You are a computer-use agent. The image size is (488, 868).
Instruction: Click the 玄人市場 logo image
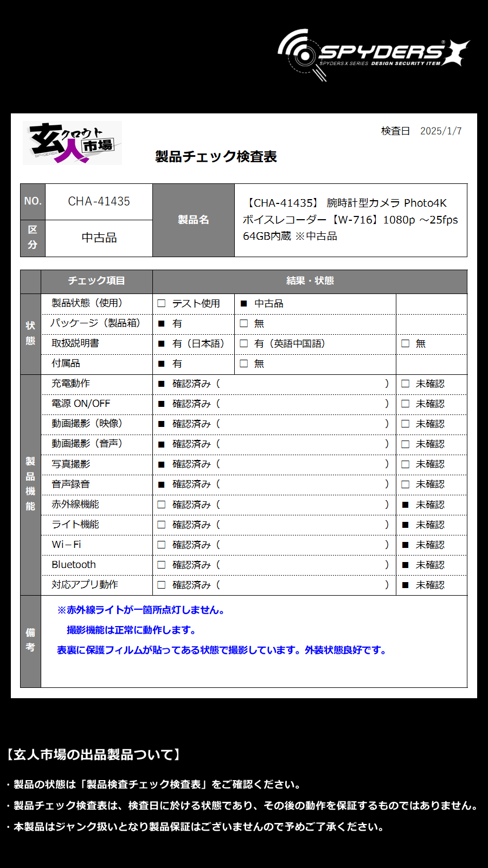point(72,143)
